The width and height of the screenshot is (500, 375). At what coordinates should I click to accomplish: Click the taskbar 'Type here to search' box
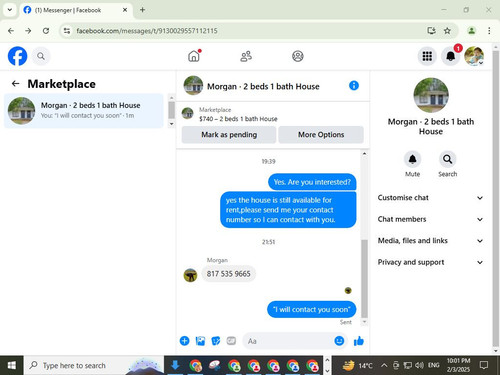point(94,365)
